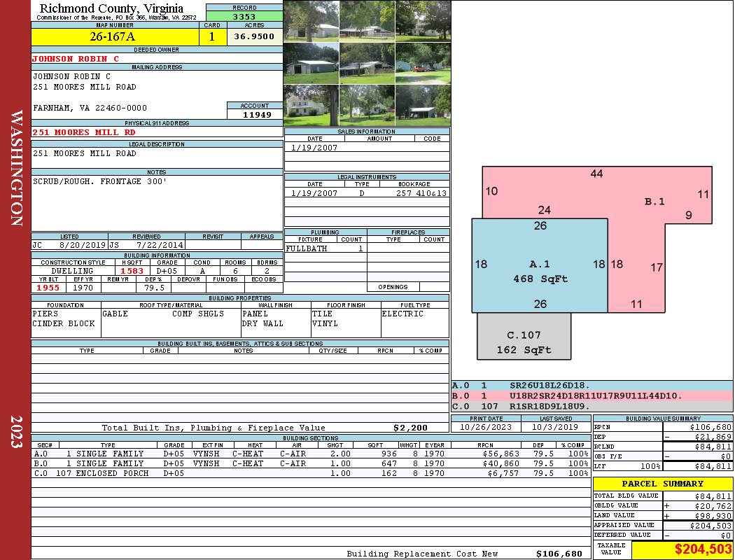Select the pink B.1 sketch section
735x560 pixels.
pos(654,202)
